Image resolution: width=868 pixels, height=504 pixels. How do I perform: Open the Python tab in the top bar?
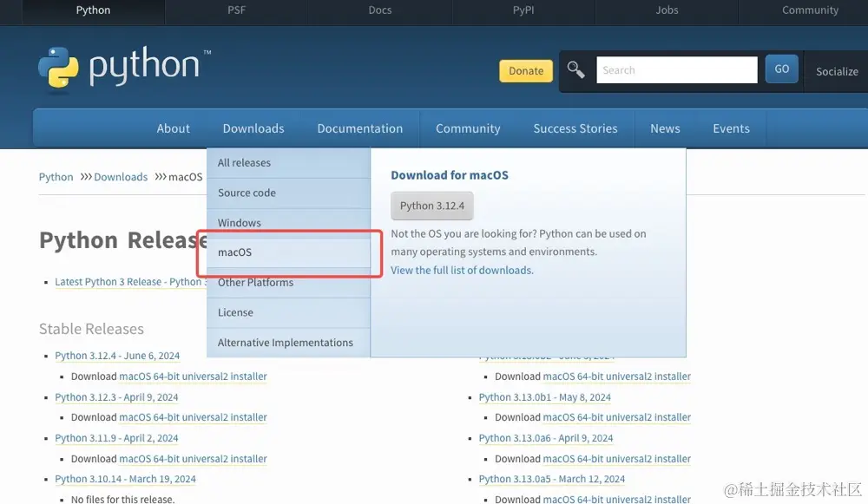coord(93,10)
